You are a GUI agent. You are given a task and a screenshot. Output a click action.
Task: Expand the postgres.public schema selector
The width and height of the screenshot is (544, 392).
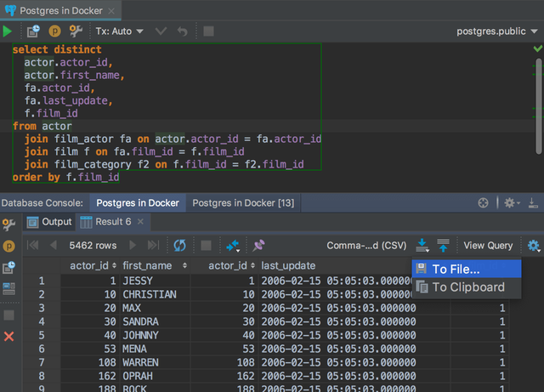point(496,31)
